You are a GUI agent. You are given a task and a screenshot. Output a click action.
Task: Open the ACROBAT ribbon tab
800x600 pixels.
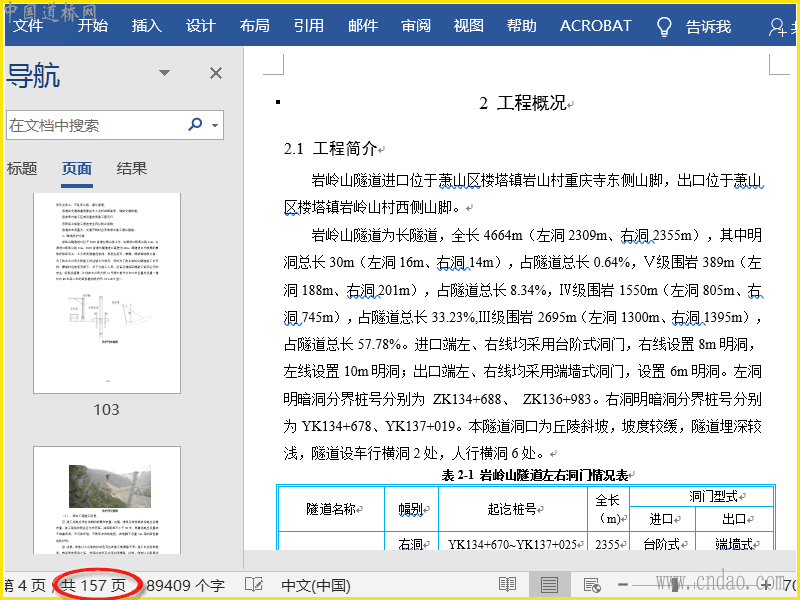(595, 26)
